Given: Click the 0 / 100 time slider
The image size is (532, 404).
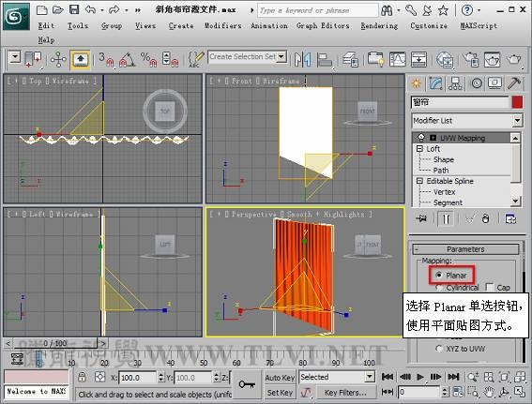Looking at the screenshot, I should (x=55, y=343).
